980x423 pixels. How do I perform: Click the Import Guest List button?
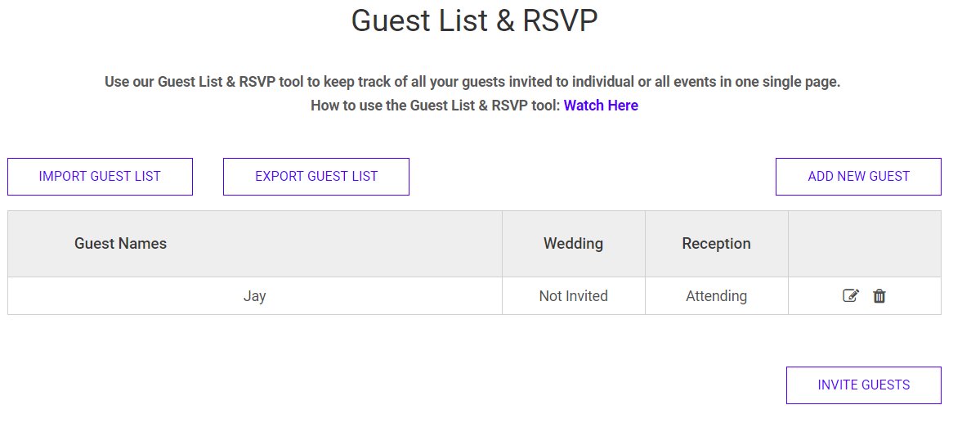point(100,177)
